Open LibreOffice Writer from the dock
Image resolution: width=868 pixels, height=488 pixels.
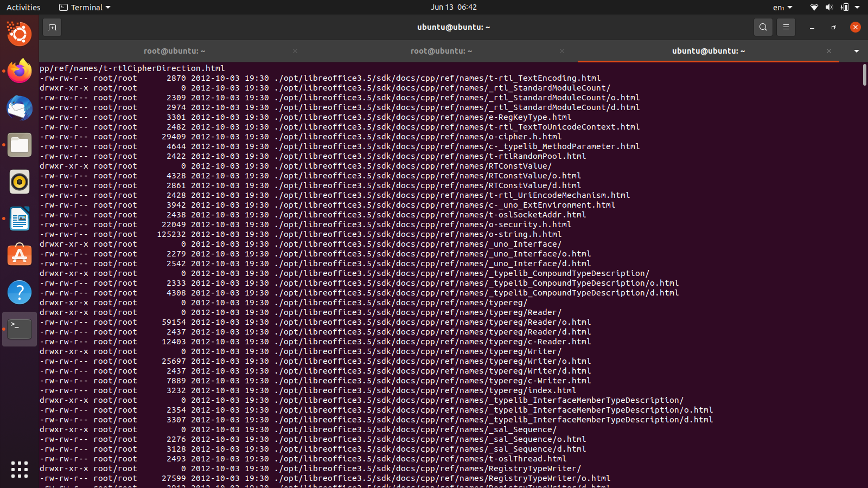(x=20, y=219)
